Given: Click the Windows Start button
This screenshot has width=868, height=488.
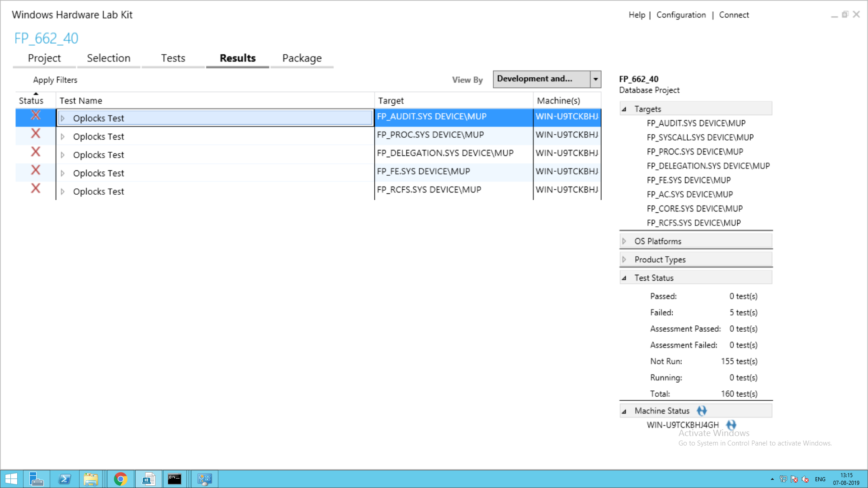Looking at the screenshot, I should [x=11, y=479].
